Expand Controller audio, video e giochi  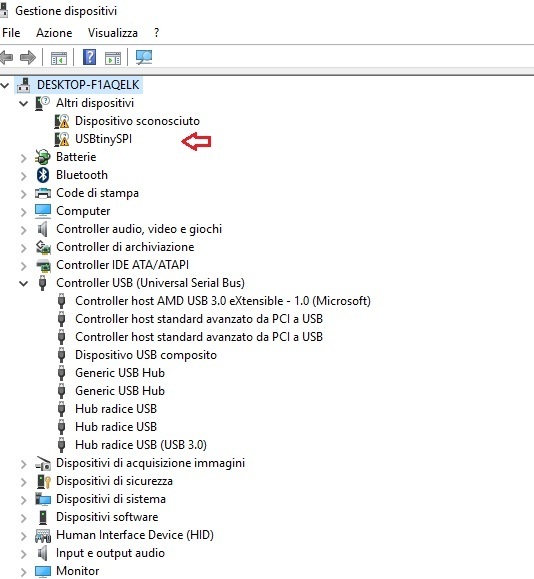[x=24, y=230]
